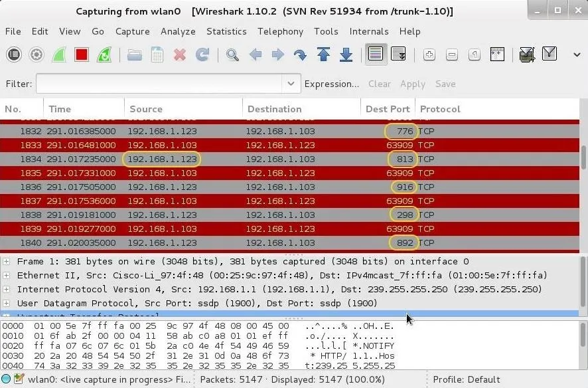This screenshot has width=588, height=388.
Task: Expand the Ethernet II tree node
Action: click(x=7, y=276)
